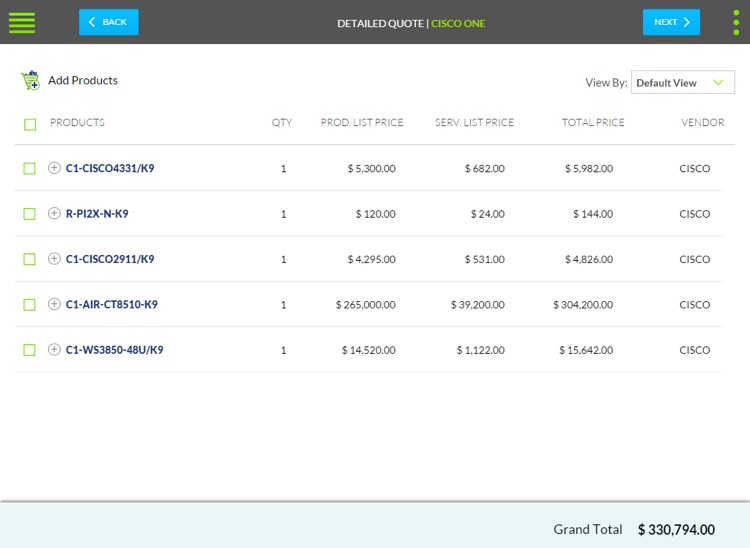Expand the C1-AIR-CT8510-K9 row plus icon
This screenshot has height=548, width=750.
point(54,304)
